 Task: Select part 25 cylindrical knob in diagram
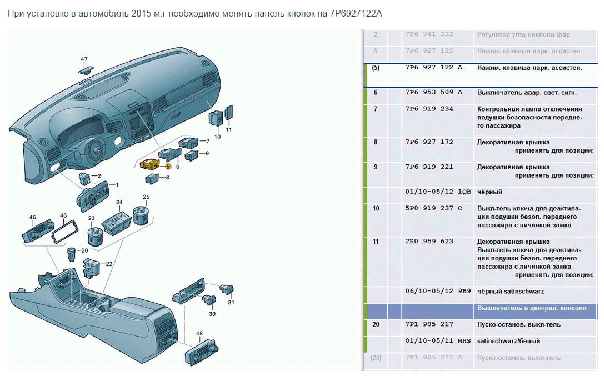click(x=140, y=215)
